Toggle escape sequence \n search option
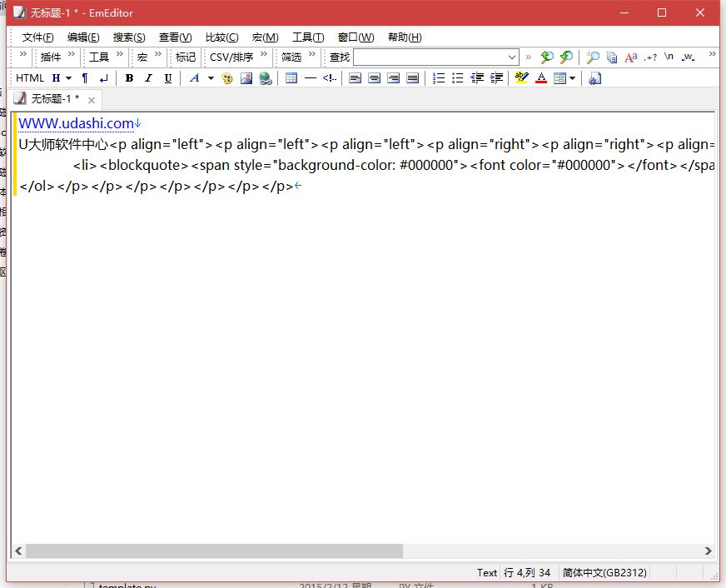Screen dimensions: 726x588 pos(669,57)
